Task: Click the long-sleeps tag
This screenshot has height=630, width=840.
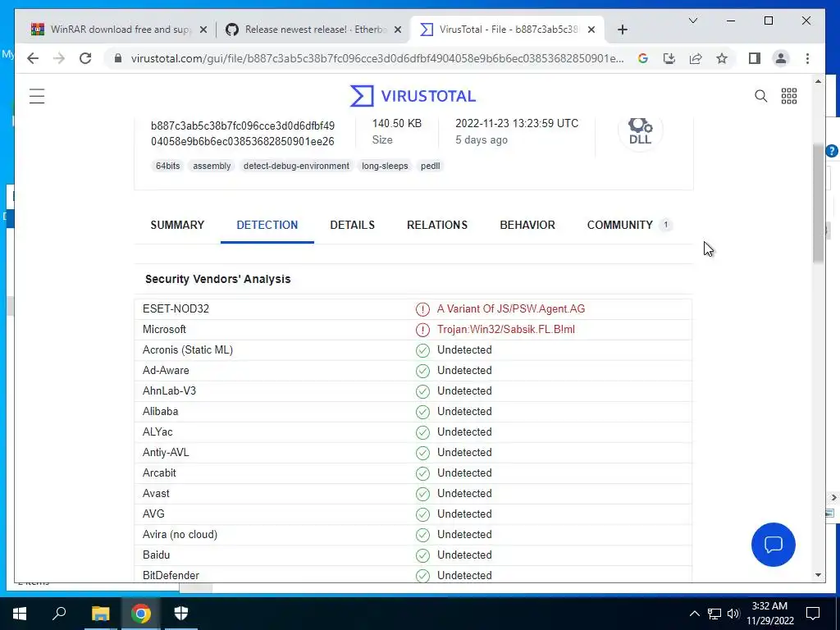Action: pos(385,166)
